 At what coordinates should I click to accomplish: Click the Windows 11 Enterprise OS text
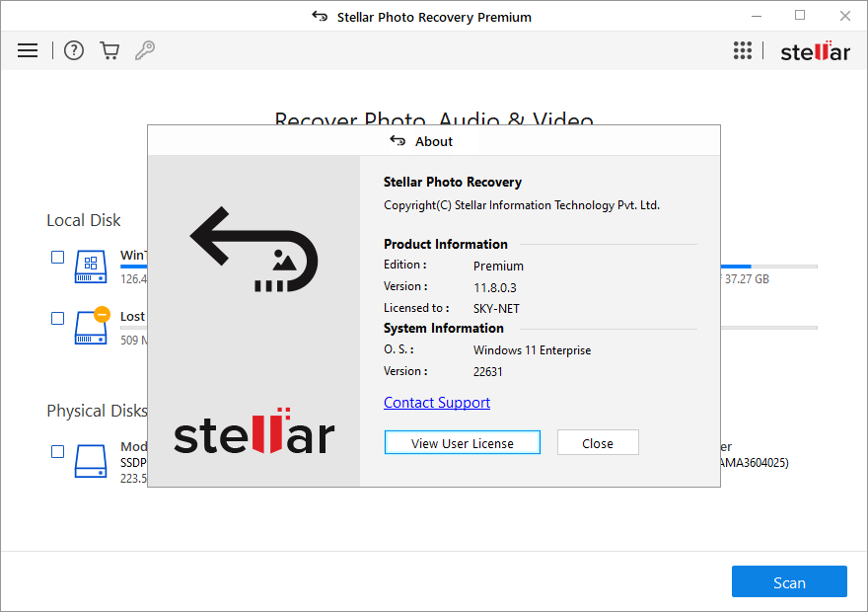(532, 350)
